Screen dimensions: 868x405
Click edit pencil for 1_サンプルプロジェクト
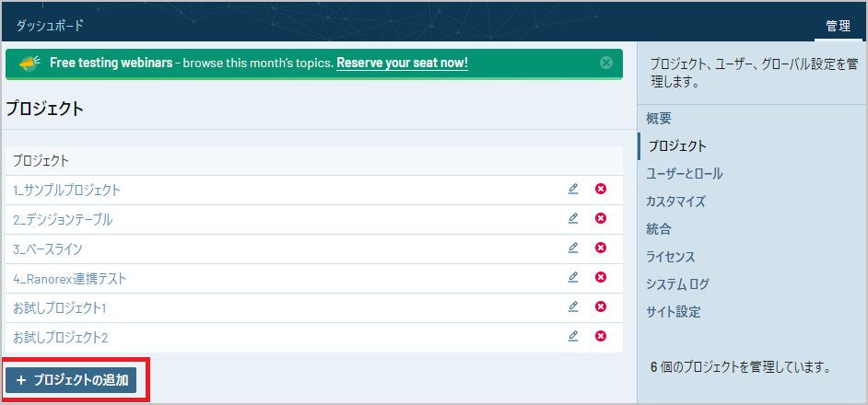coord(573,189)
